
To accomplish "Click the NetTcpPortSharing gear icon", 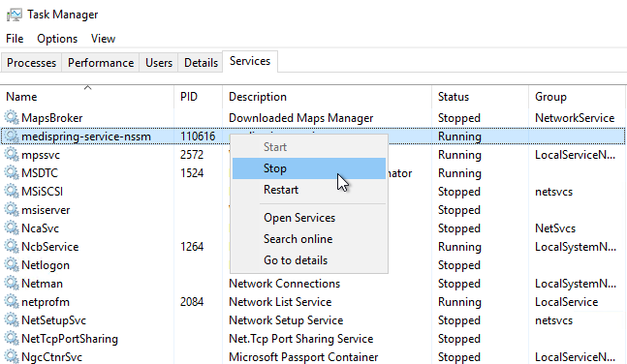I will (x=12, y=339).
